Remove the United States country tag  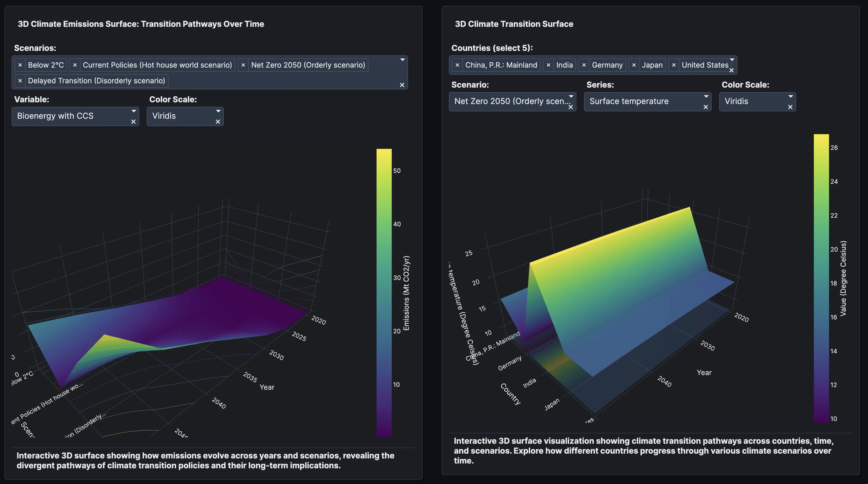(674, 65)
